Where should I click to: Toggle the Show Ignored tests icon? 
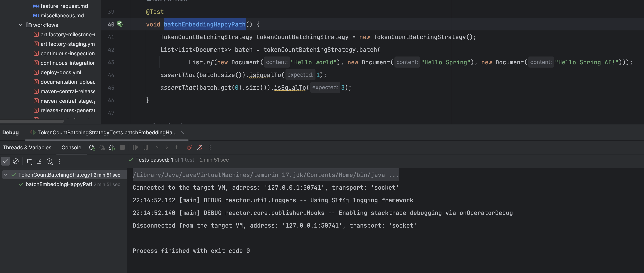[16, 161]
